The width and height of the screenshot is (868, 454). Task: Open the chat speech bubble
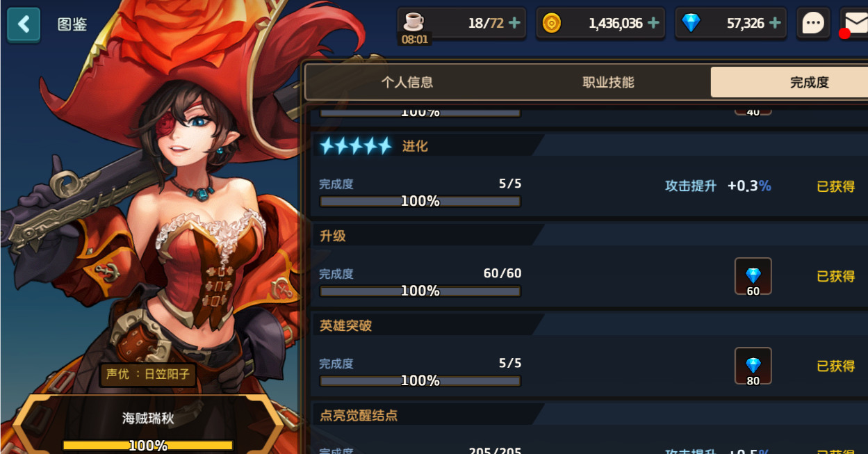pyautogui.click(x=813, y=24)
